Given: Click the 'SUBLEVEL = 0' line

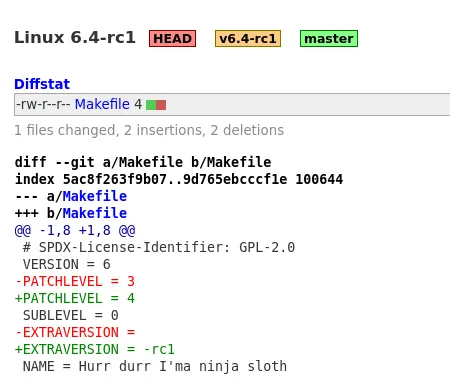Looking at the screenshot, I should (70, 315).
